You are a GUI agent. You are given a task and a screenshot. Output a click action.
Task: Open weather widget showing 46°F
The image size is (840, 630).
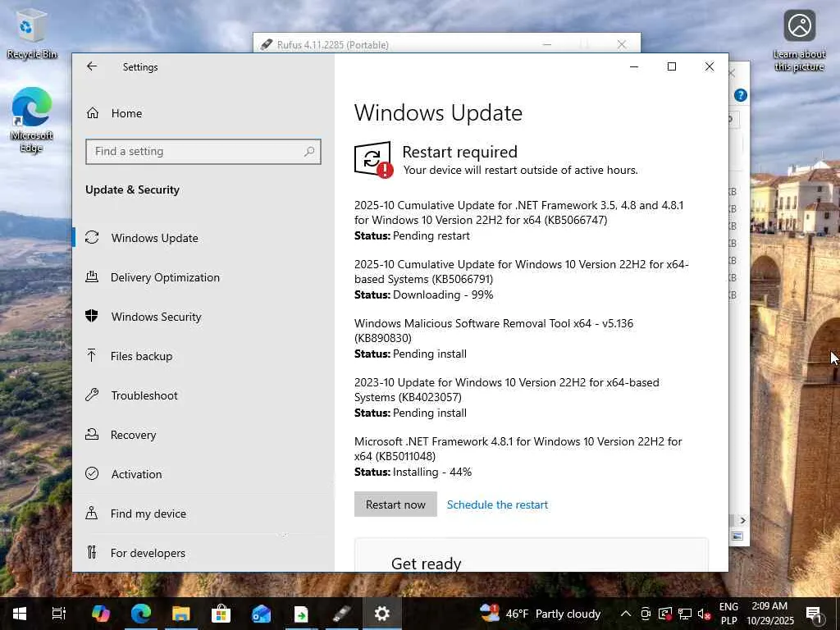pos(540,614)
